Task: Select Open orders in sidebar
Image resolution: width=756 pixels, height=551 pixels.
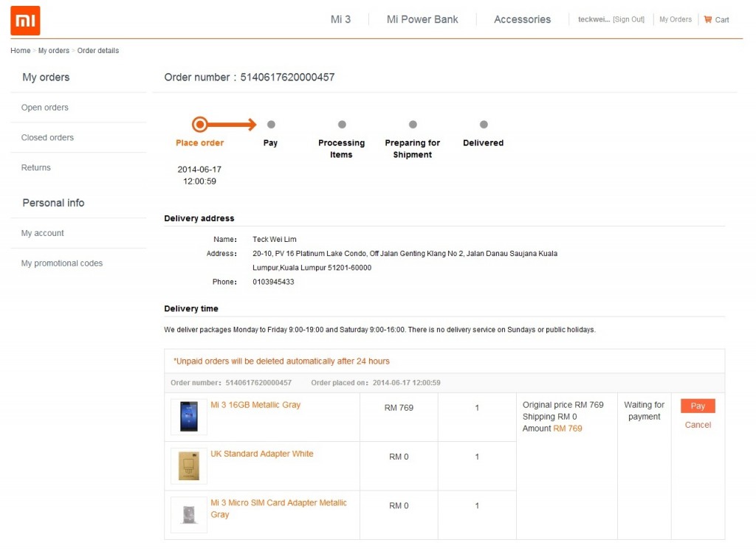Action: click(x=45, y=108)
